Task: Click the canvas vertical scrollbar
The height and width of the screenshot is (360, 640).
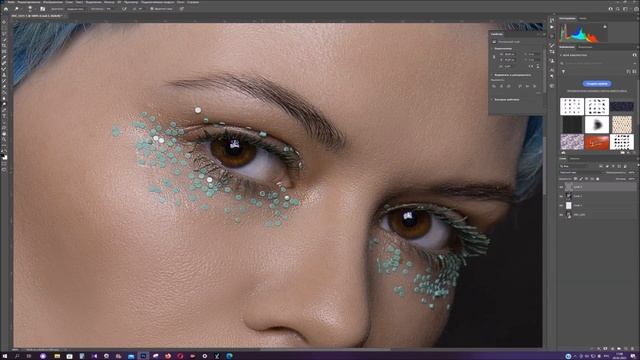Action: pyautogui.click(x=544, y=165)
